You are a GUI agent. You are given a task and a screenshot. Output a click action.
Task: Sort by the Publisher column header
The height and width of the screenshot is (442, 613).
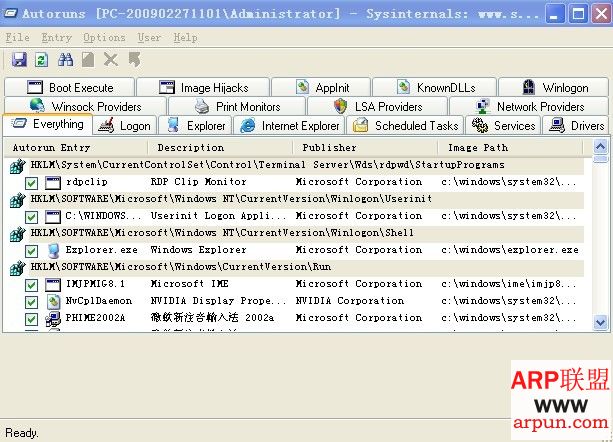coord(365,148)
